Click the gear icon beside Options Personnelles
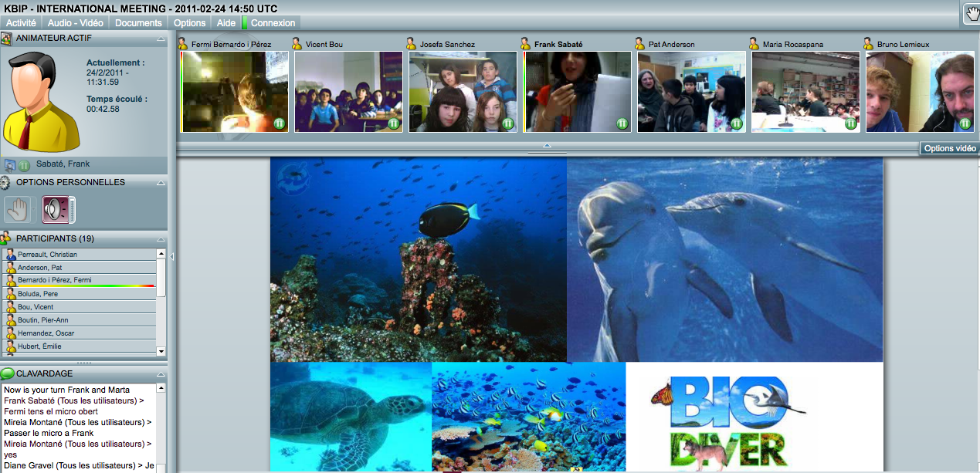 tap(6, 183)
